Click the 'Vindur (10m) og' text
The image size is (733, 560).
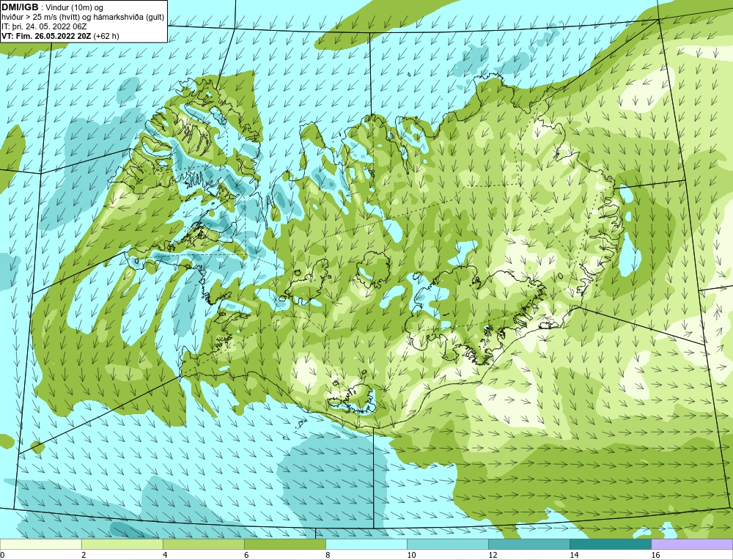pos(75,7)
